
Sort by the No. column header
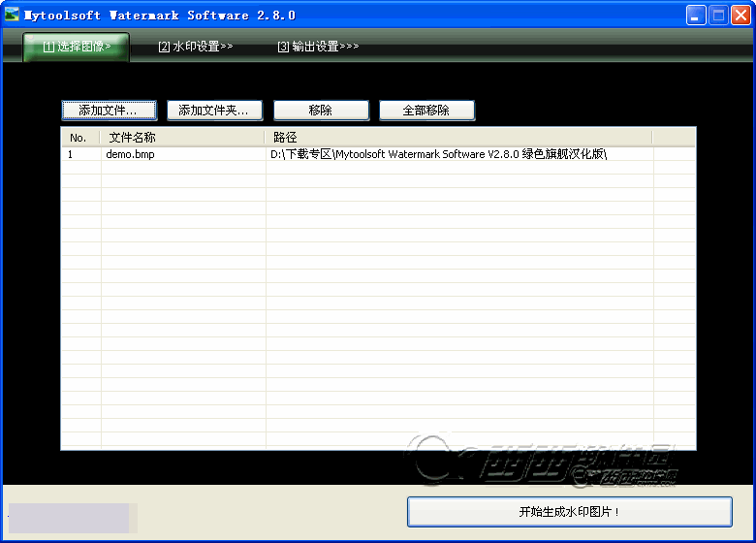(80, 138)
